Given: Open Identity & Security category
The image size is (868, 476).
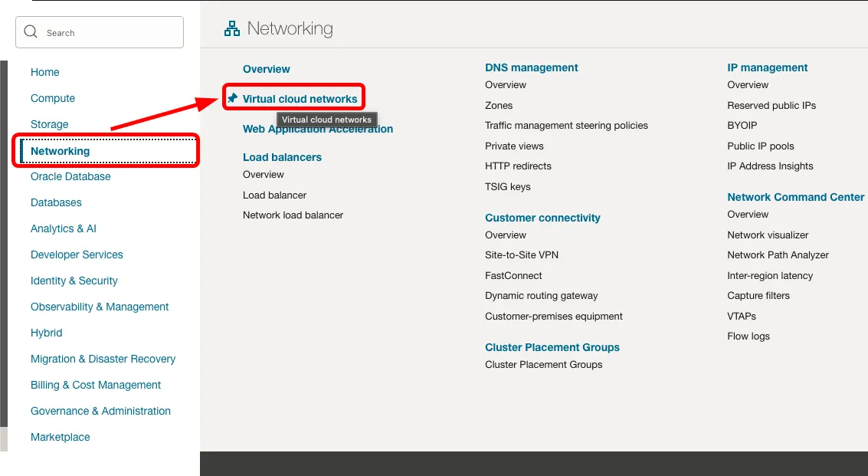Looking at the screenshot, I should coord(74,281).
